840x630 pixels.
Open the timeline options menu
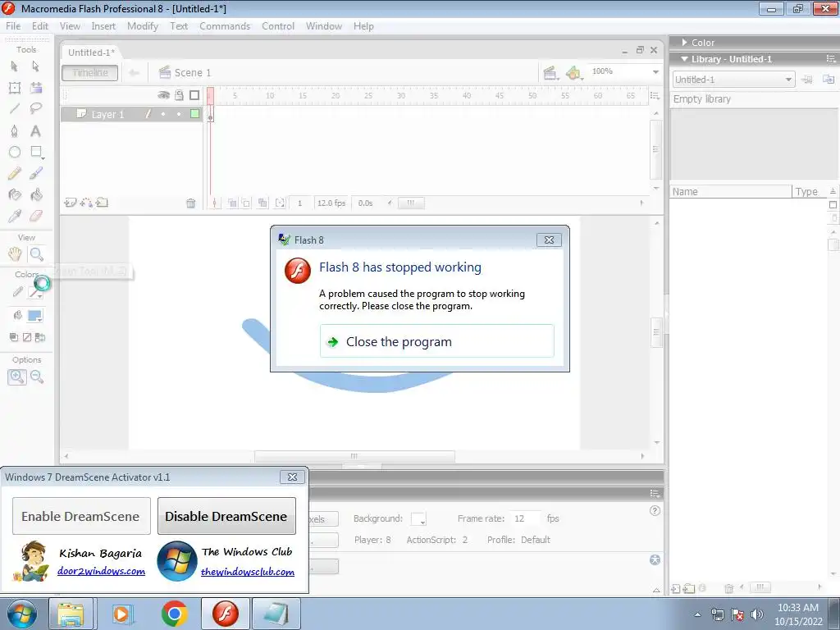point(655,95)
